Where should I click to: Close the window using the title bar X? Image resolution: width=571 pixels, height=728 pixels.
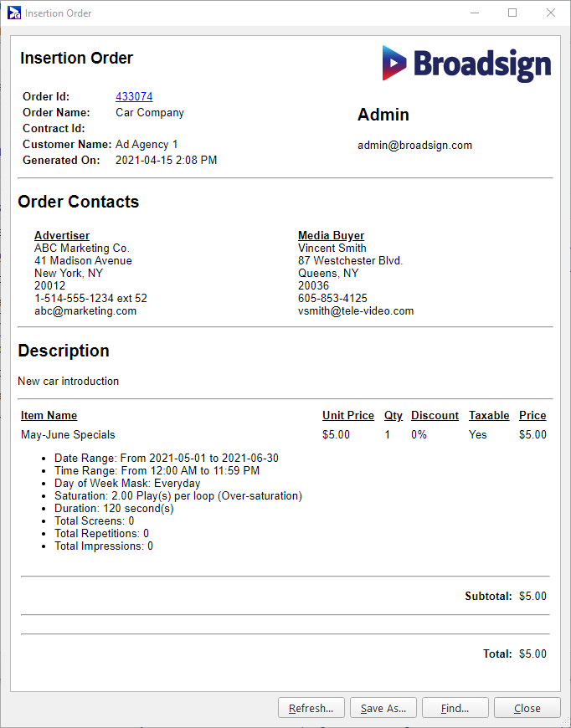point(551,13)
